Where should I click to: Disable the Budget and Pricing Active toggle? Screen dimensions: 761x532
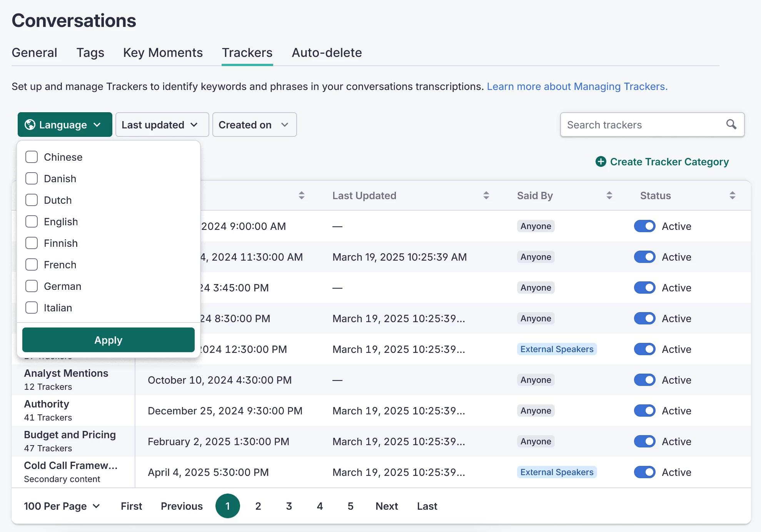[644, 442]
